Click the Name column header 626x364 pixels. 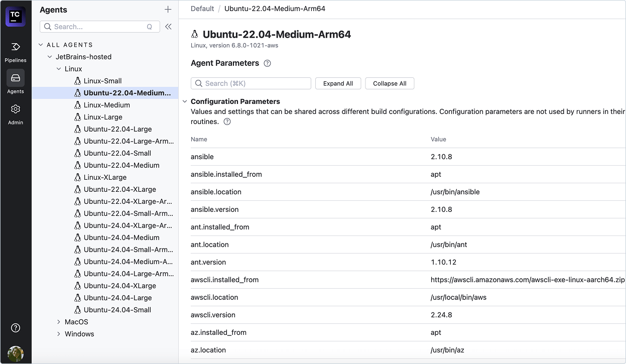(199, 139)
